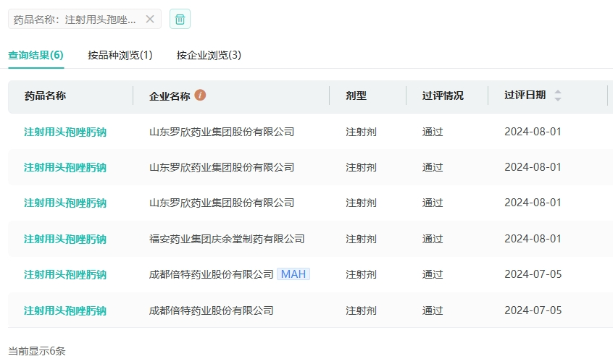
Task: Open the drug name link in 福安药业 row
Action: [65, 239]
